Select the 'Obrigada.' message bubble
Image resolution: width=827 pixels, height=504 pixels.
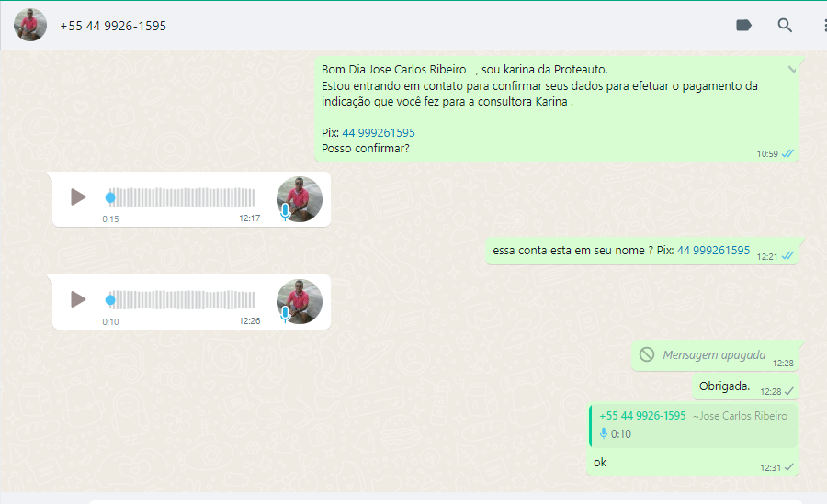pyautogui.click(x=724, y=386)
